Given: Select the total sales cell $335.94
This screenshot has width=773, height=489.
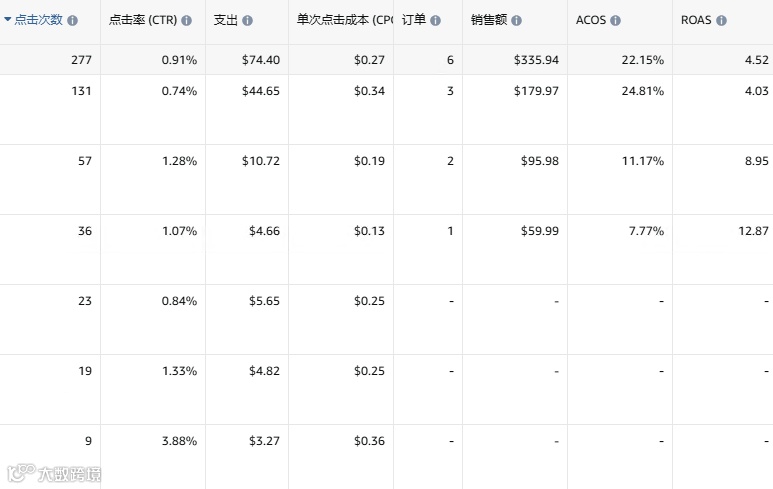Looking at the screenshot, I should 536,60.
